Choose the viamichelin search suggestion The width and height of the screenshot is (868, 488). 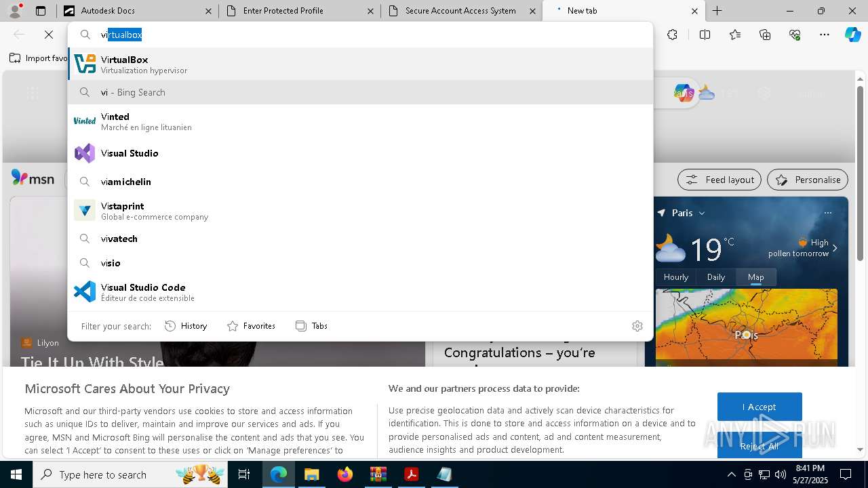(x=360, y=182)
